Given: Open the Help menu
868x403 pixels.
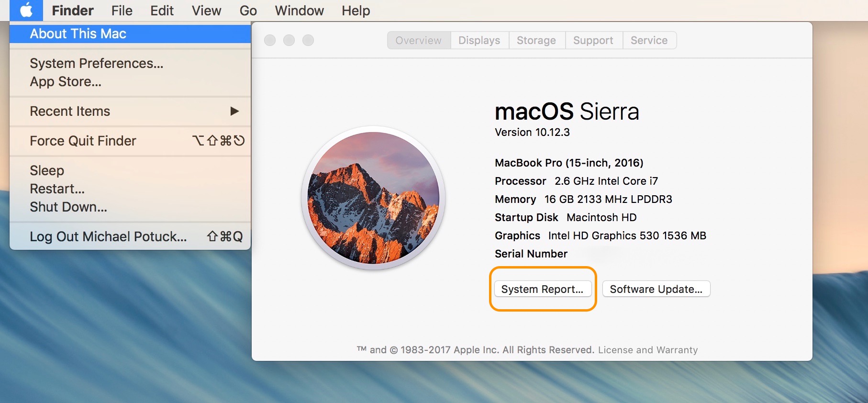Looking at the screenshot, I should pyautogui.click(x=356, y=11).
